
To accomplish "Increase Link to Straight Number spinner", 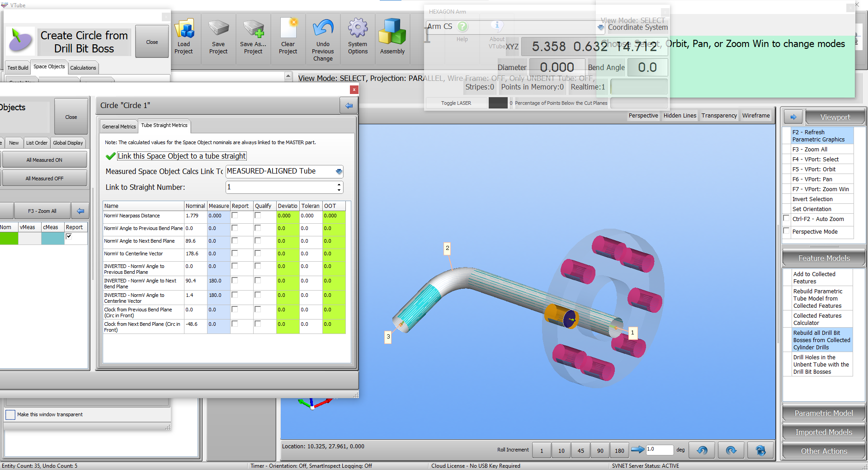I will [339, 184].
